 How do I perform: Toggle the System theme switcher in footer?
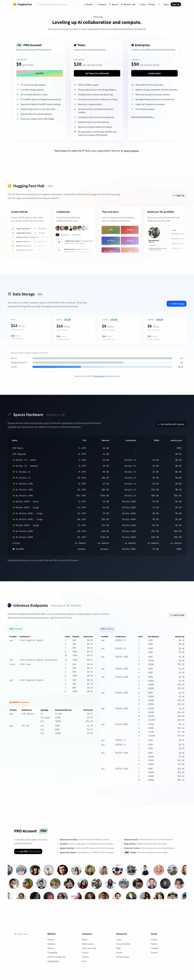pyautogui.click(x=21, y=934)
